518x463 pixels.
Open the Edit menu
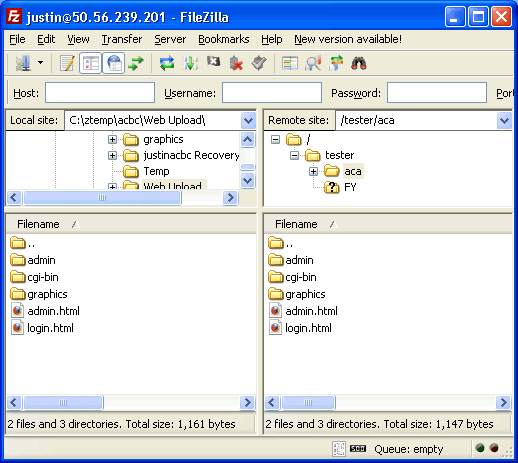point(46,39)
